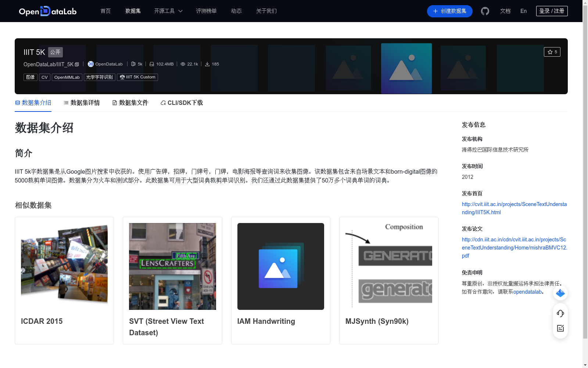
Task: Click 创建数据集 button
Action: click(x=449, y=11)
